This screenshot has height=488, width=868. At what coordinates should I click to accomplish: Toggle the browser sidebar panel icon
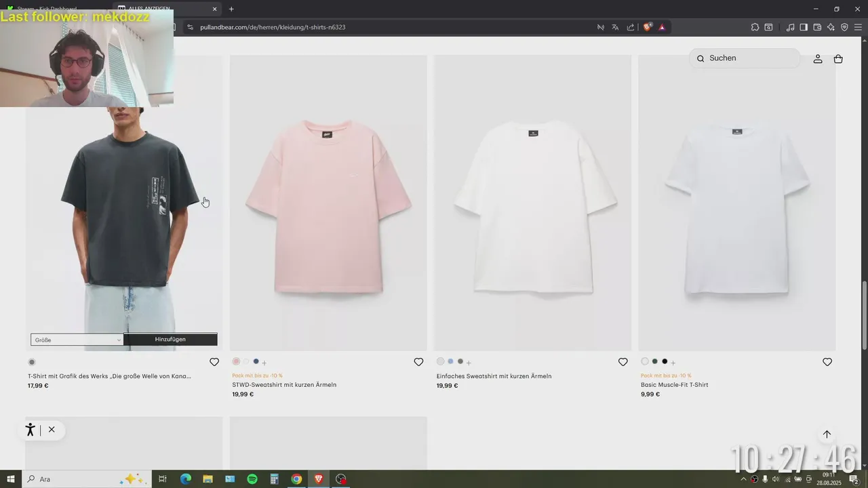click(804, 27)
